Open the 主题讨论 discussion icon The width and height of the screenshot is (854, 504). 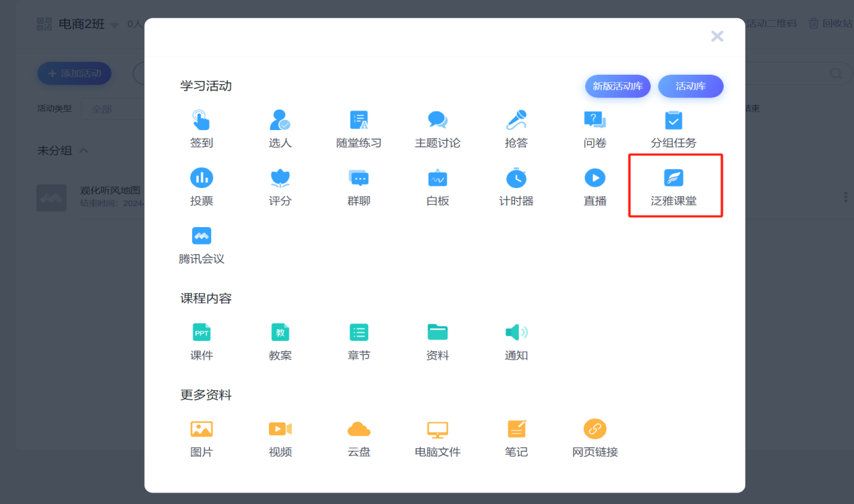pyautogui.click(x=437, y=121)
